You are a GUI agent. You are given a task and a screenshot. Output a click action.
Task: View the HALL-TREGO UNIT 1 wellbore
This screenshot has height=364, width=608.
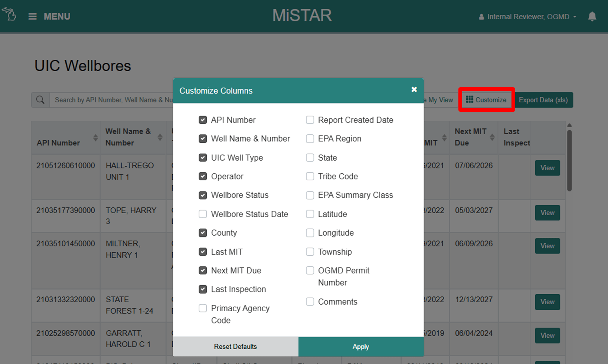547,168
